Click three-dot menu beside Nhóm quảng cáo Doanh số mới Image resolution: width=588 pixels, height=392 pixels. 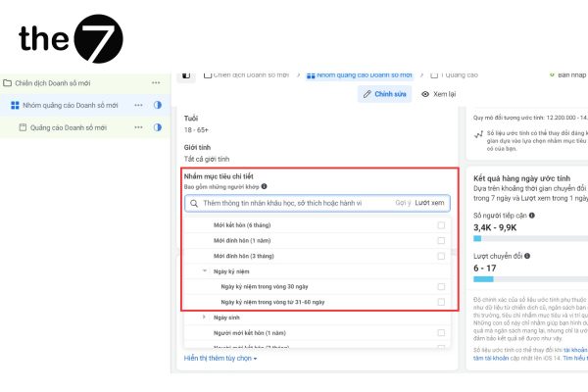click(139, 105)
